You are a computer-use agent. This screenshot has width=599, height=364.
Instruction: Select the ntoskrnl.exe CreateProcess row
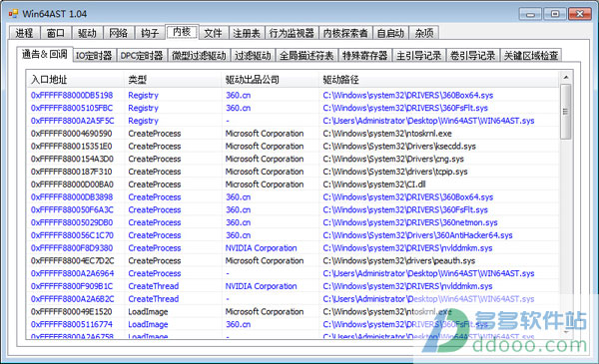point(293,134)
